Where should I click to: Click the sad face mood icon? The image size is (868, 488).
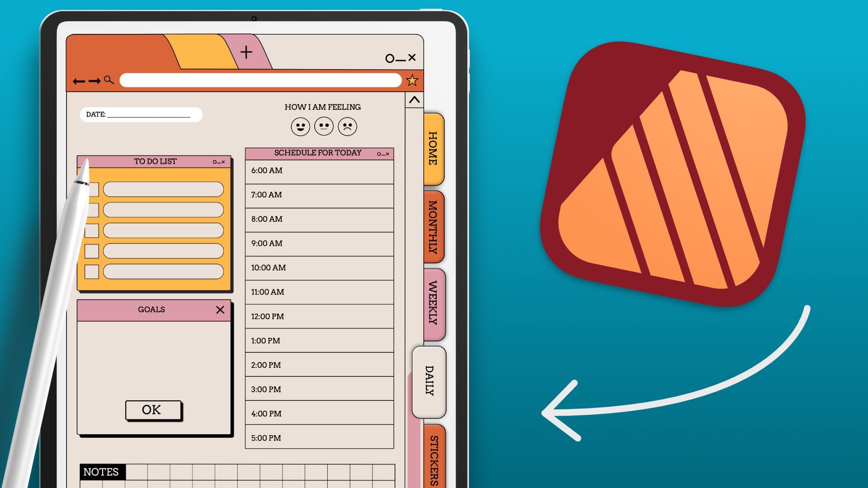346,127
